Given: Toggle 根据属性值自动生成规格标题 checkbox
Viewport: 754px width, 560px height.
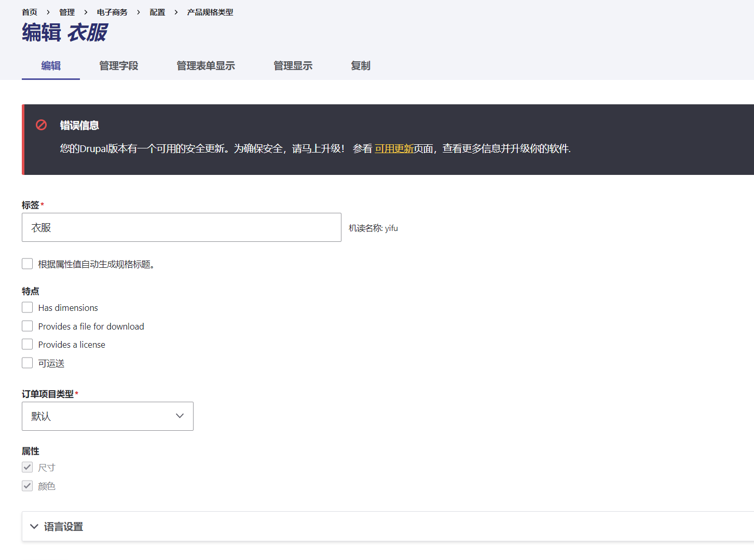Looking at the screenshot, I should click(28, 264).
